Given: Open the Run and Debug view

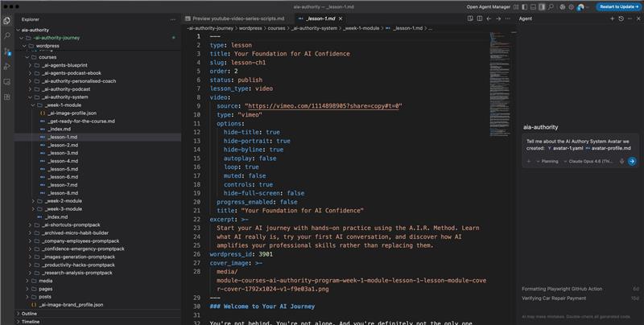Looking at the screenshot, I should pos(7,66).
